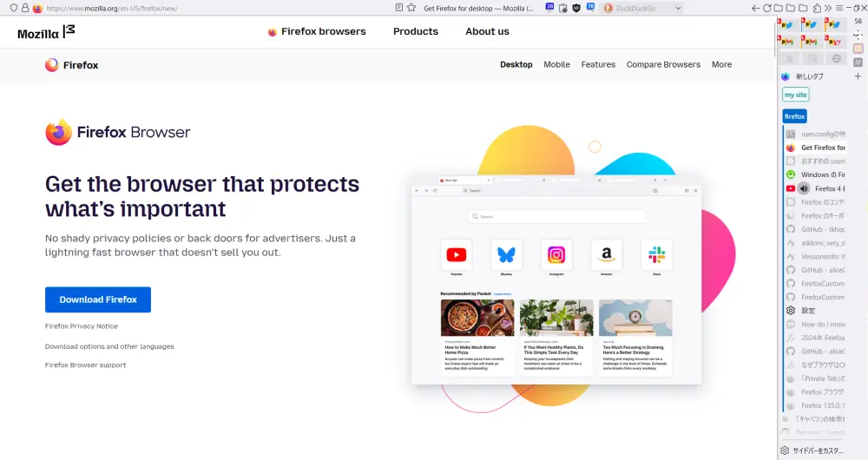The image size is (868, 460).
Task: Click YouTube shortcut in browser mockup
Action: [457, 254]
